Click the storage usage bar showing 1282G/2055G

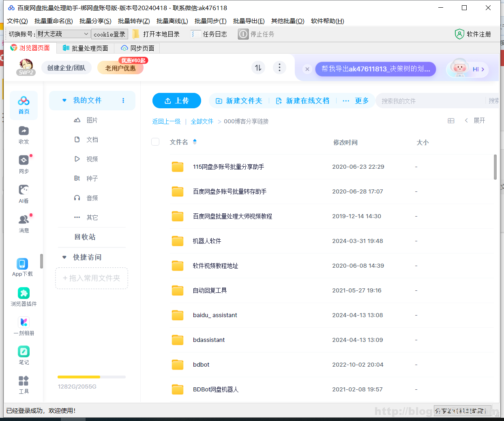(x=91, y=377)
